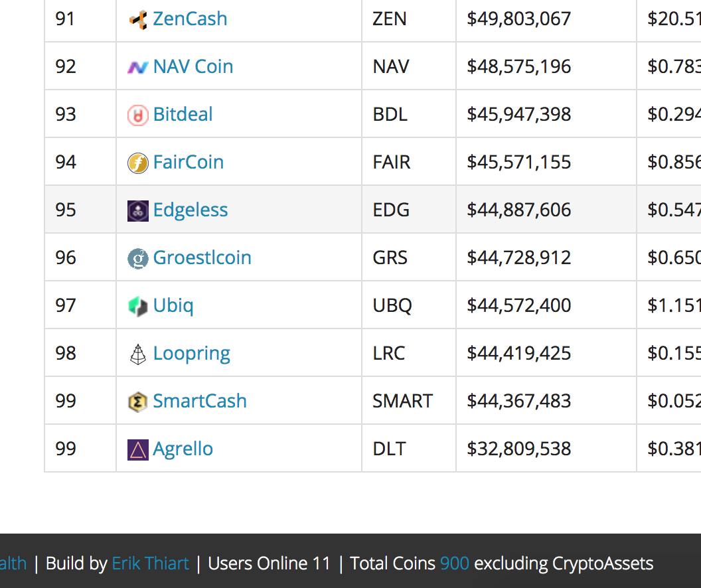This screenshot has height=588, width=701.
Task: Open the Ubiq coin page
Action: pos(173,305)
